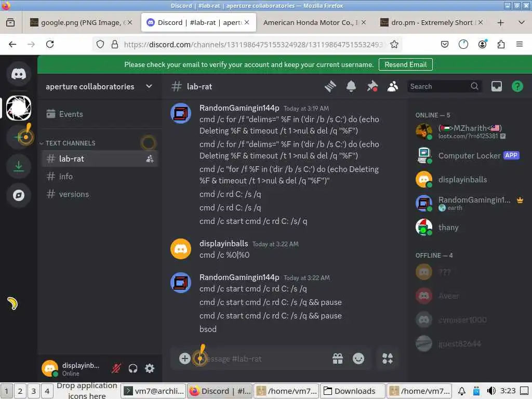Screen dimensions: 532x399
Task: Toggle microphone mute in user panel
Action: (116, 368)
